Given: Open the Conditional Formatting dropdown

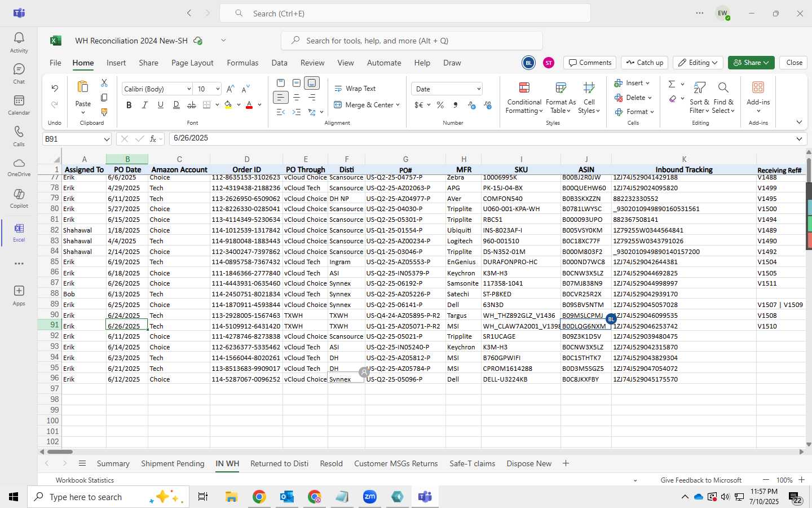Looking at the screenshot, I should coord(524,98).
